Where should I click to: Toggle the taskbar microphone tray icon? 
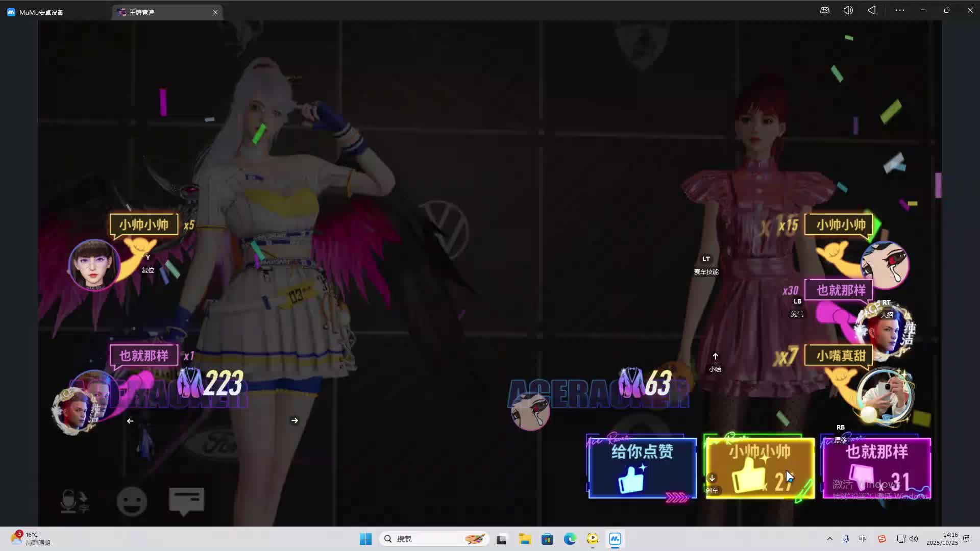[x=846, y=539]
